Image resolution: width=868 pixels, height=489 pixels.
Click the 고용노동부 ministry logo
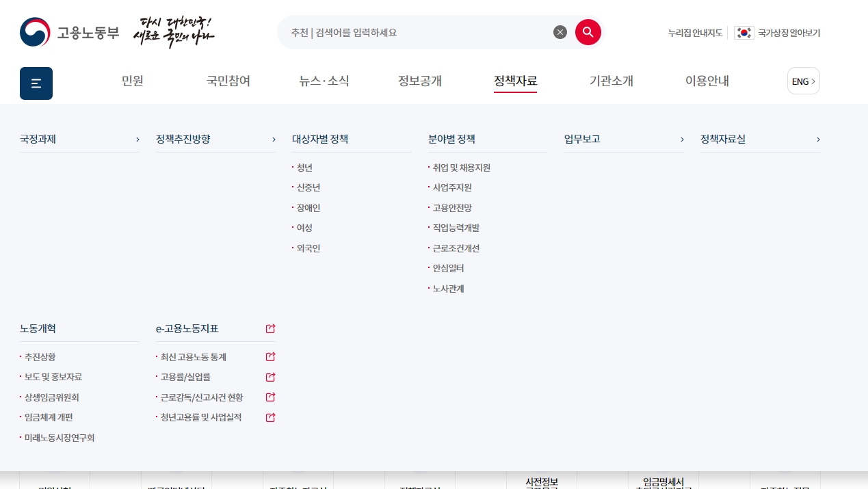point(69,31)
